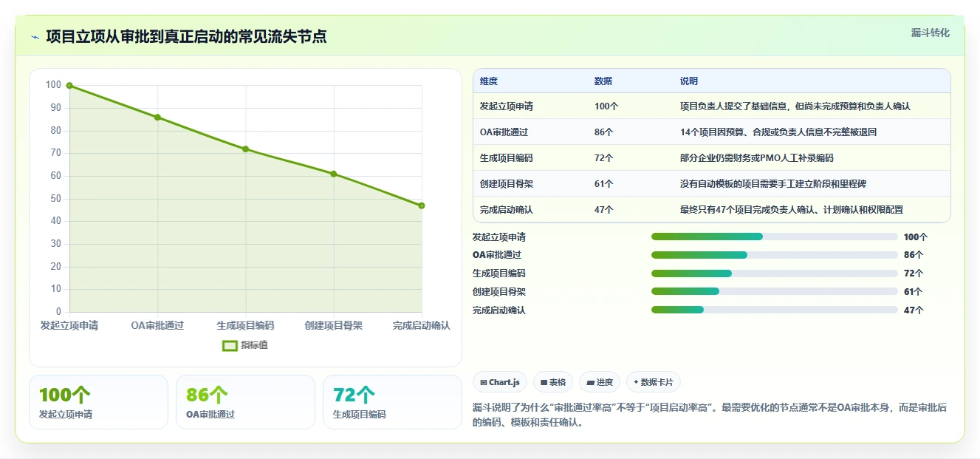
Task: Select the 表格 tag chip
Action: [553, 382]
